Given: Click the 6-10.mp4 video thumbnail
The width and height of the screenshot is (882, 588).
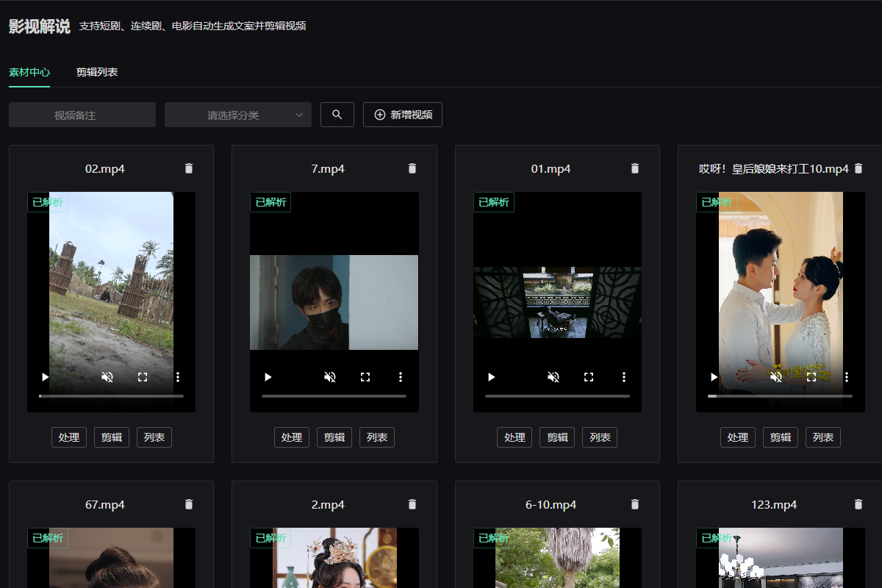Looking at the screenshot, I should coord(557,558).
